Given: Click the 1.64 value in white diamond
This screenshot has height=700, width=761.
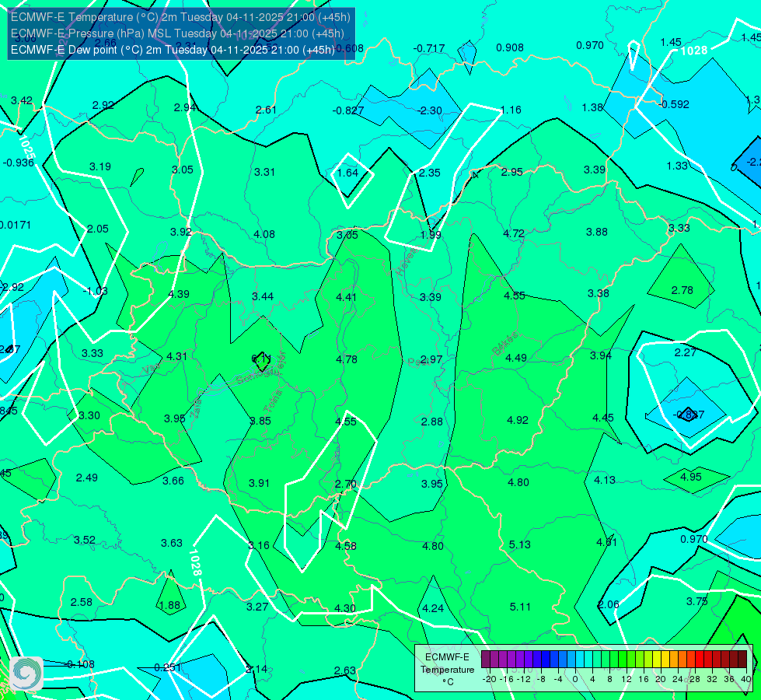Looking at the screenshot, I should 347,173.
